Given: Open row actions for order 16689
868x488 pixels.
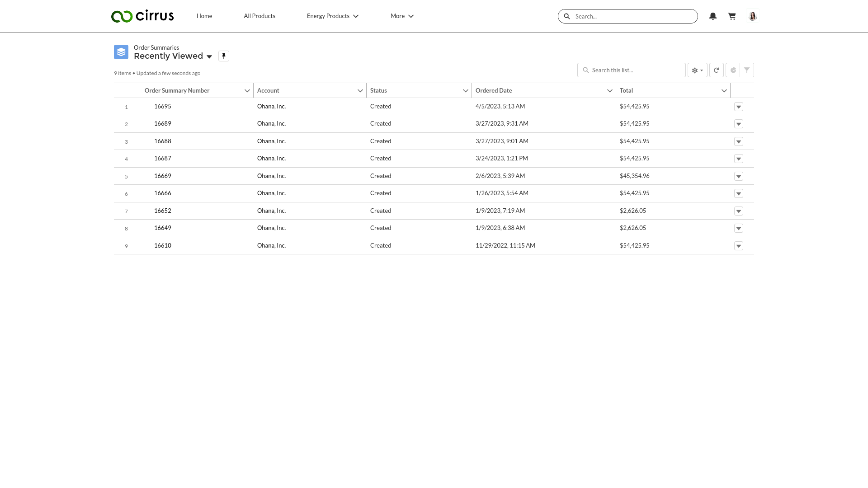Looking at the screenshot, I should [739, 124].
